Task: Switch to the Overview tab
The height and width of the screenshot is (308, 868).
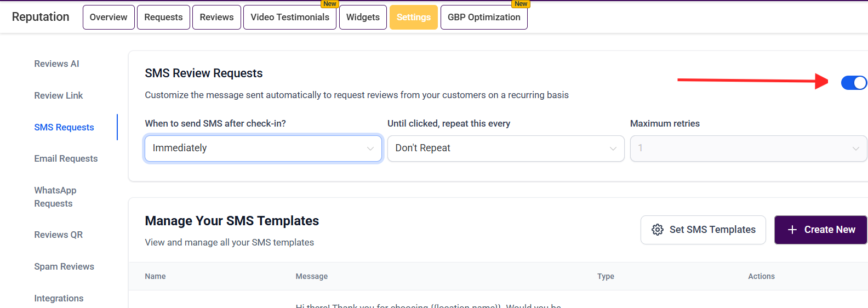Action: pyautogui.click(x=108, y=17)
